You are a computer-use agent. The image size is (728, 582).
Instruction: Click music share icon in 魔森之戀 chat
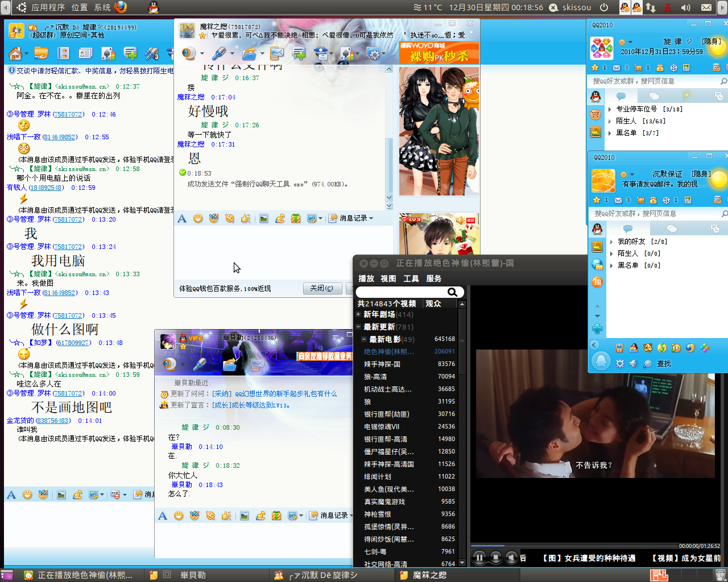click(280, 218)
